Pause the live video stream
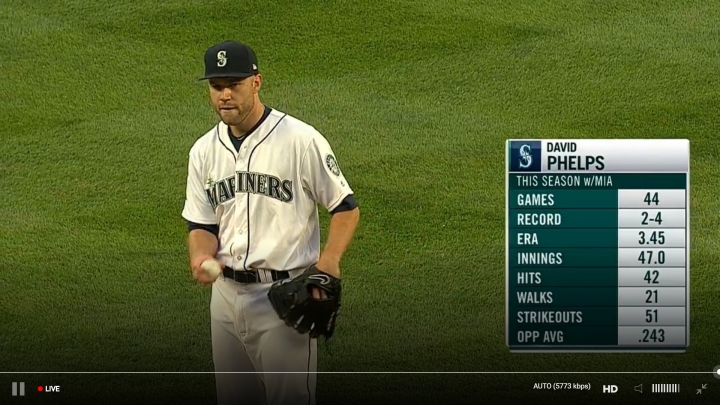Image resolution: width=720 pixels, height=405 pixels. point(18,389)
